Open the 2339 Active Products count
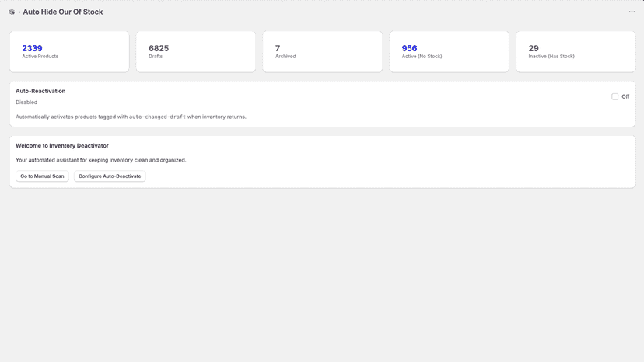This screenshot has height=362, width=644. click(x=32, y=48)
